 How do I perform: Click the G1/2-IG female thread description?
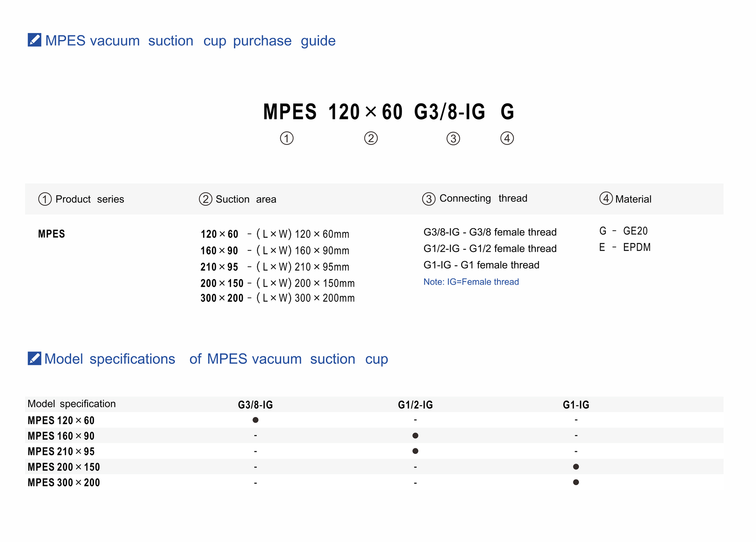point(490,248)
